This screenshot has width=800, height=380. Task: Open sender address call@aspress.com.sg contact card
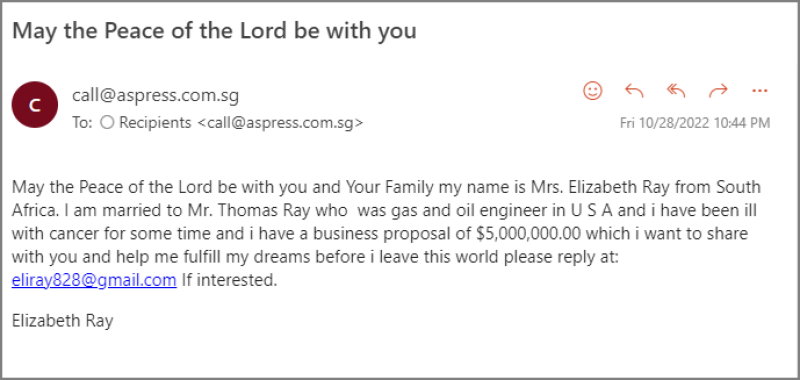[155, 95]
